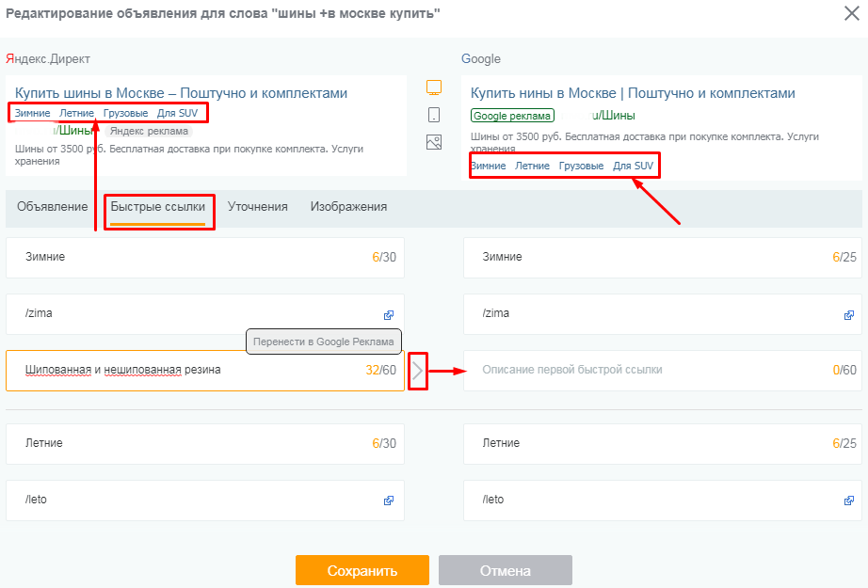Click the dialog title text

click(x=223, y=13)
